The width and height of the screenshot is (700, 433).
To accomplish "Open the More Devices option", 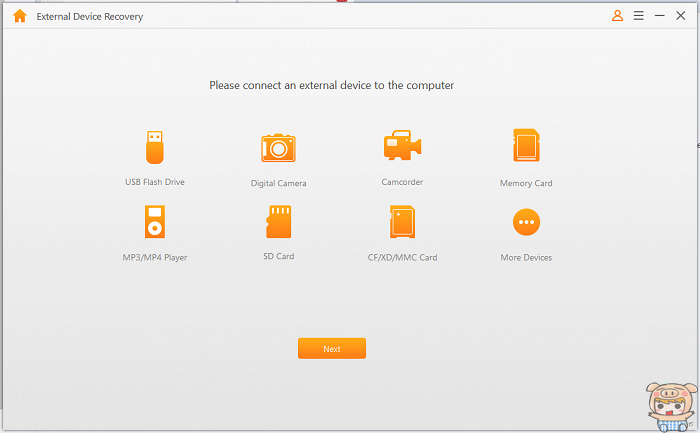I will click(526, 222).
